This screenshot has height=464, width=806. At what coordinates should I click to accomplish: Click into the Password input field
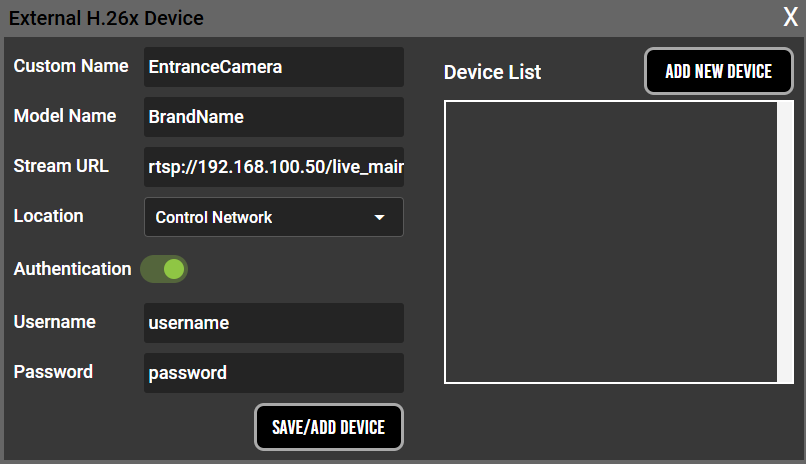click(x=273, y=373)
